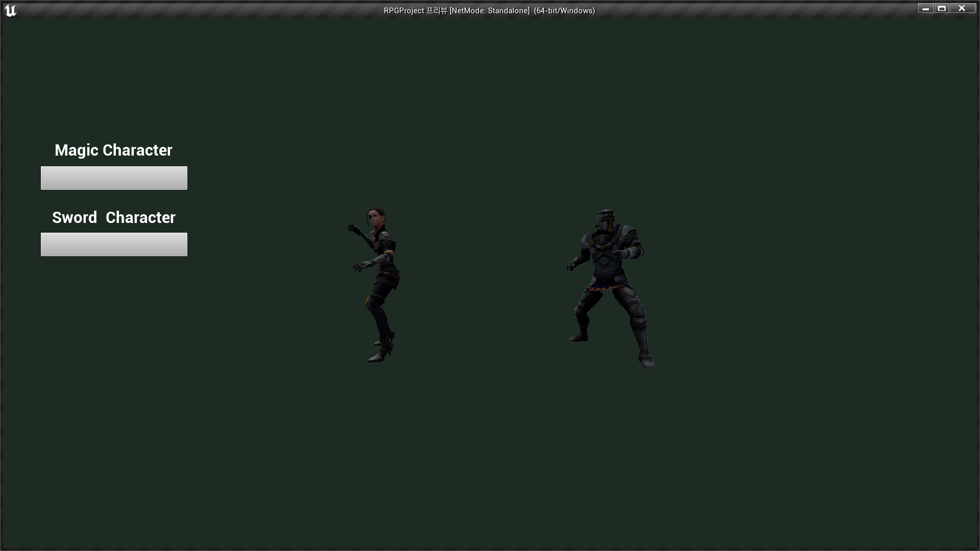This screenshot has width=980, height=551.
Task: Click the mage's outstretched upper hand
Action: (x=352, y=228)
